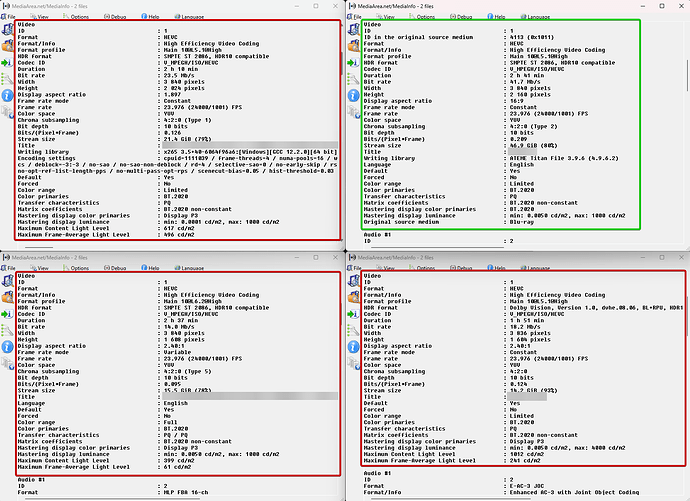Viewport: 690px width, 501px height.
Task: Open Debug menu in lower-left MediaInfo window
Action: 115,268
